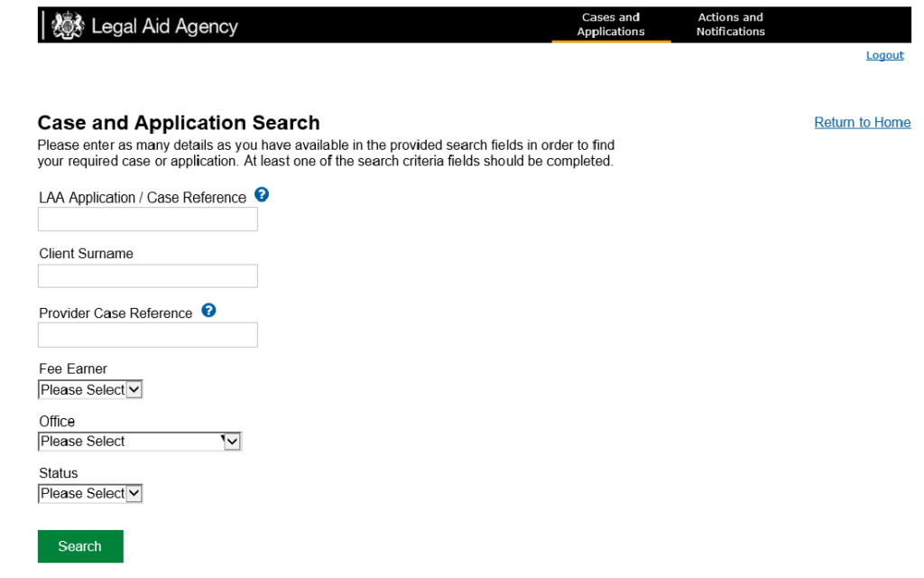The width and height of the screenshot is (924, 578).
Task: Click the Legal Aid Agency header title
Action: (x=164, y=26)
